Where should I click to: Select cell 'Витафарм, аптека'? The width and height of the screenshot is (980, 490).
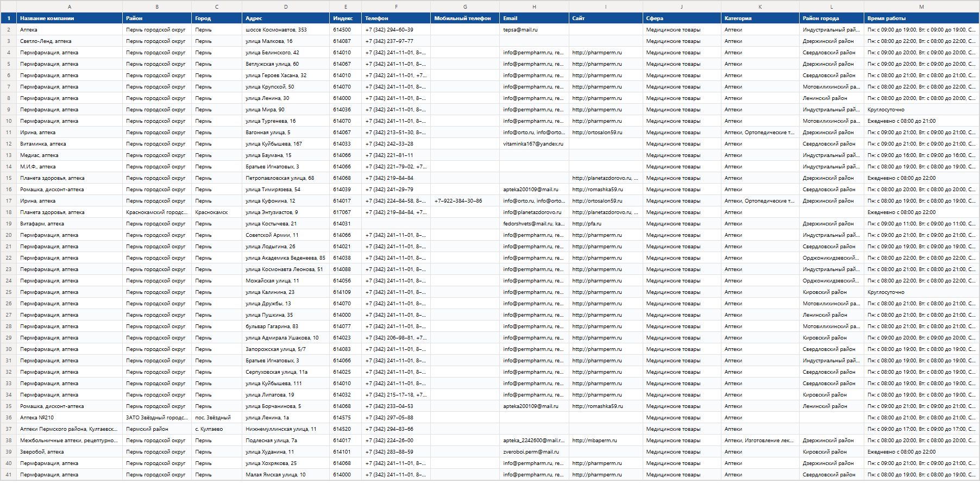point(70,224)
